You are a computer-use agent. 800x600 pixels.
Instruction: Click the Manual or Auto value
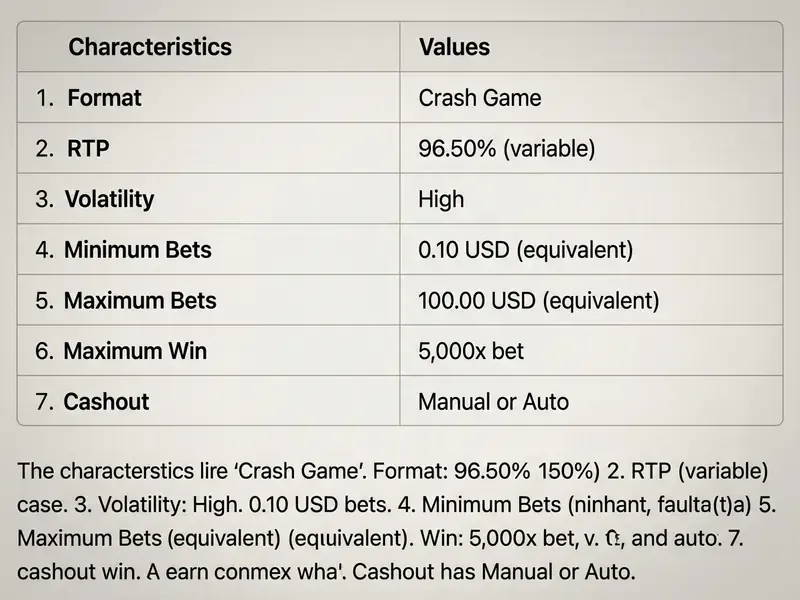[493, 402]
